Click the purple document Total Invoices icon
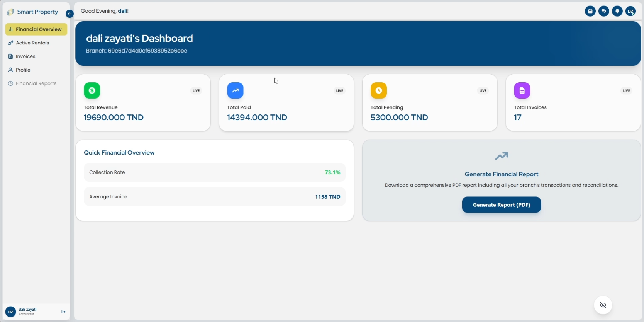The width and height of the screenshot is (644, 322). click(x=522, y=90)
